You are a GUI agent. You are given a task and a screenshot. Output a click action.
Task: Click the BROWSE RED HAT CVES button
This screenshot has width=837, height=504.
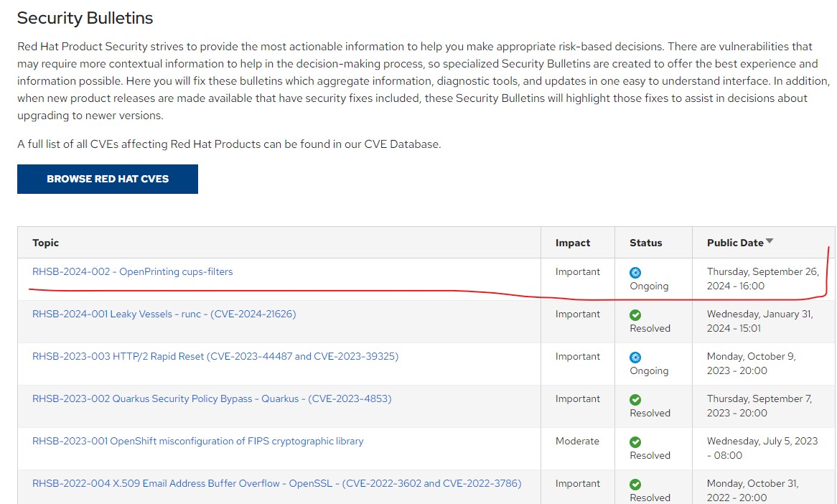click(107, 179)
